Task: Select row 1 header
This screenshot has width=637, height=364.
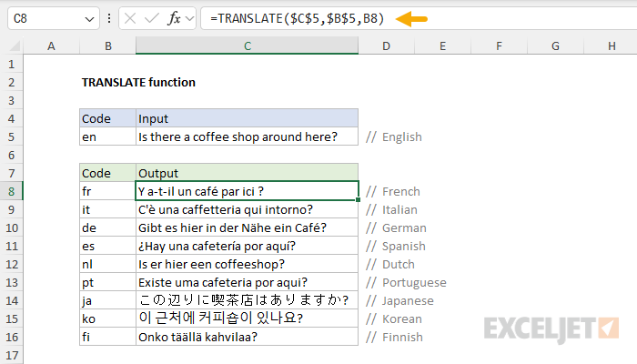Action: point(11,65)
